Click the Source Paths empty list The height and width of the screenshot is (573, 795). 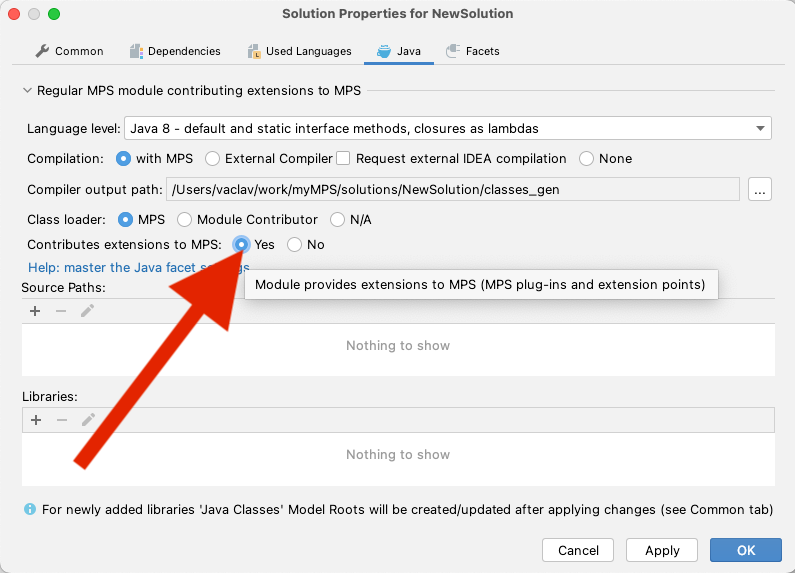pos(398,350)
